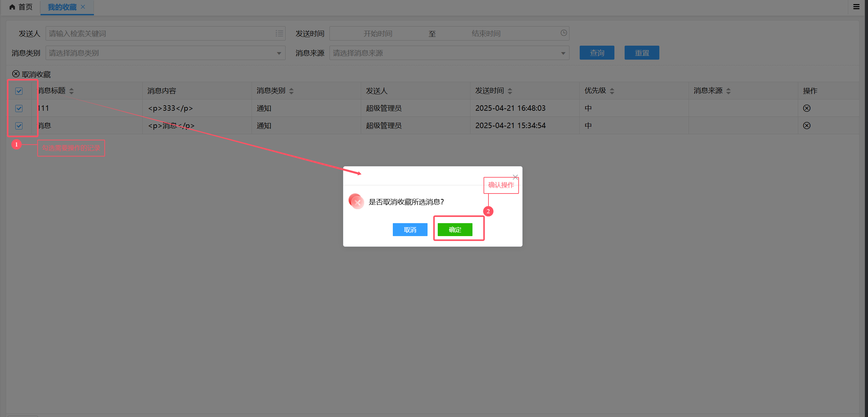This screenshot has height=417, width=868.
Task: Toggle the select-all header checkbox
Action: coord(19,91)
